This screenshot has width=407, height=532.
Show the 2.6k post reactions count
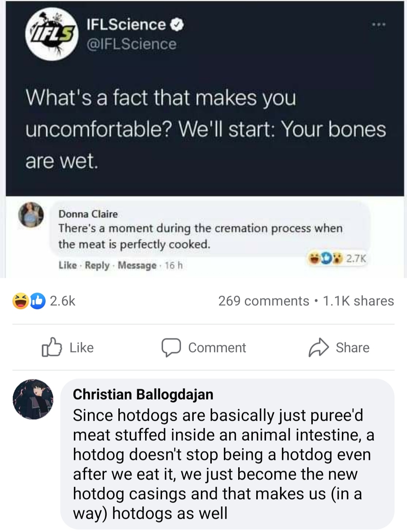pos(63,301)
